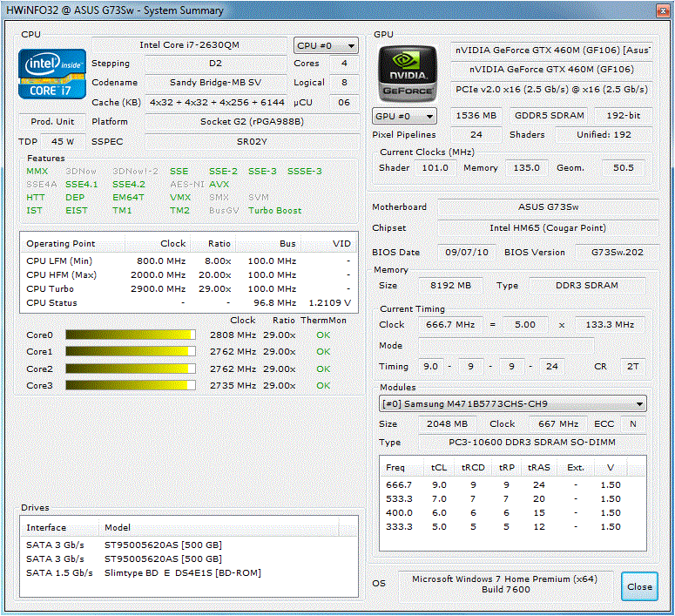Click the PC3-10600 DDR3 SDRAM SO-DIMM field

point(532,442)
